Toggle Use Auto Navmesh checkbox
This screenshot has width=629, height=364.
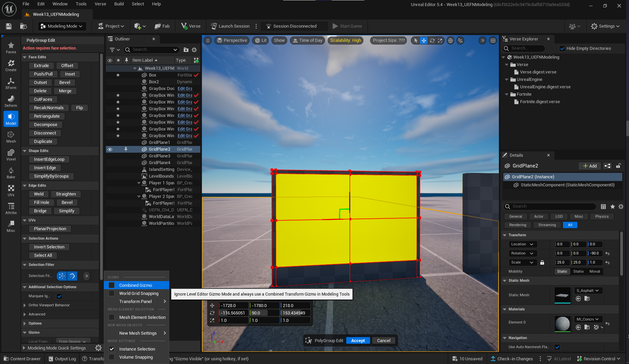pos(557,347)
